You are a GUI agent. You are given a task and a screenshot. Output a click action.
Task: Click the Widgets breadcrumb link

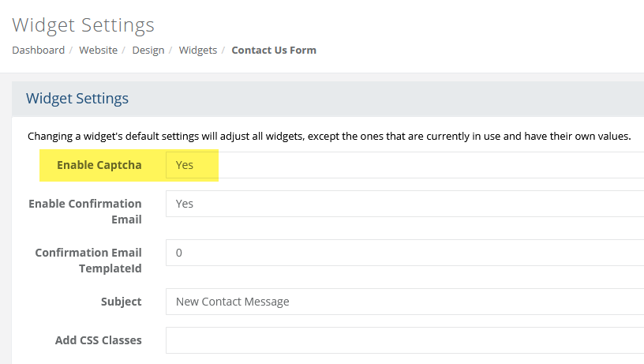[x=198, y=50]
